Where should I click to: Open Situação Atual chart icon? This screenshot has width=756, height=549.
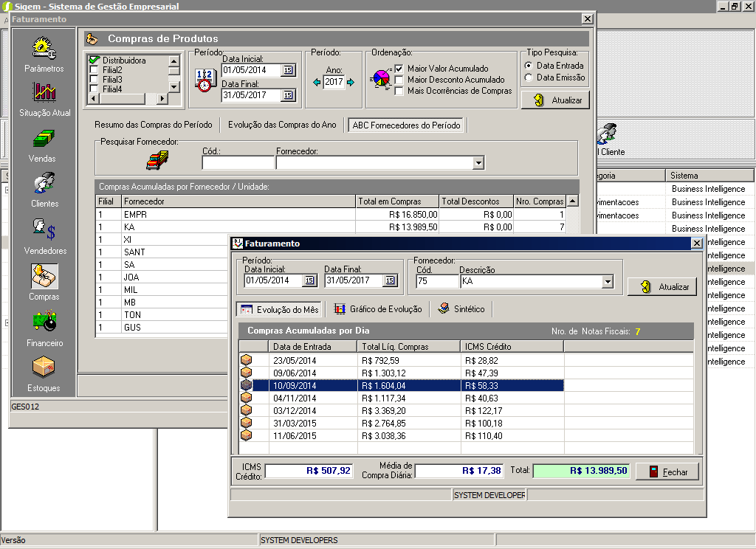coord(44,93)
